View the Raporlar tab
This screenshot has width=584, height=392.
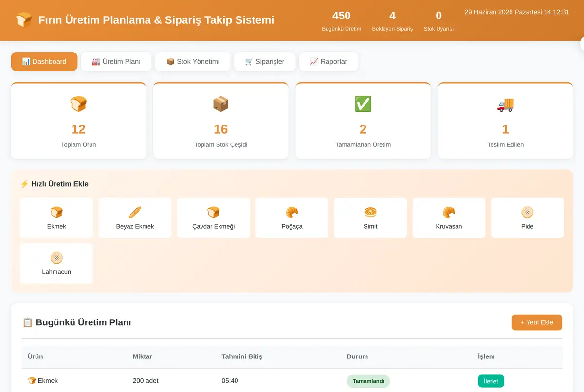pyautogui.click(x=328, y=62)
